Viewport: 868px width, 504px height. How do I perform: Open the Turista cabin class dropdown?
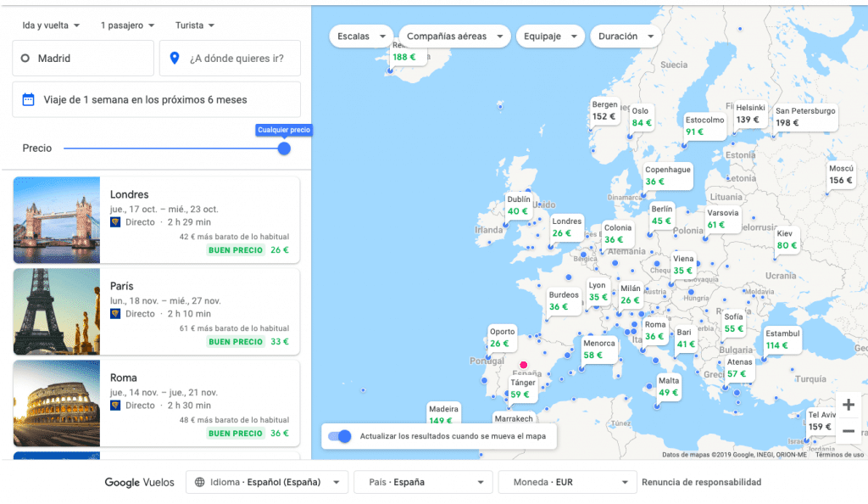[195, 25]
